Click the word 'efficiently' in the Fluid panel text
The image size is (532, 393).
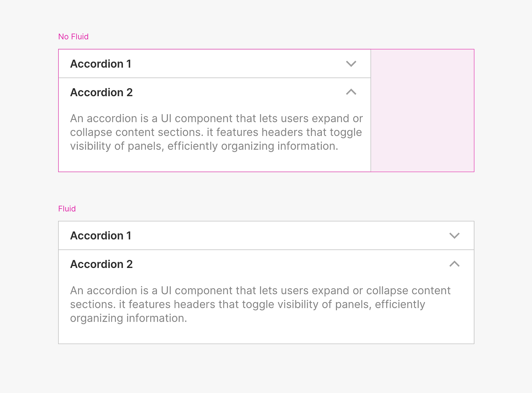(x=400, y=304)
